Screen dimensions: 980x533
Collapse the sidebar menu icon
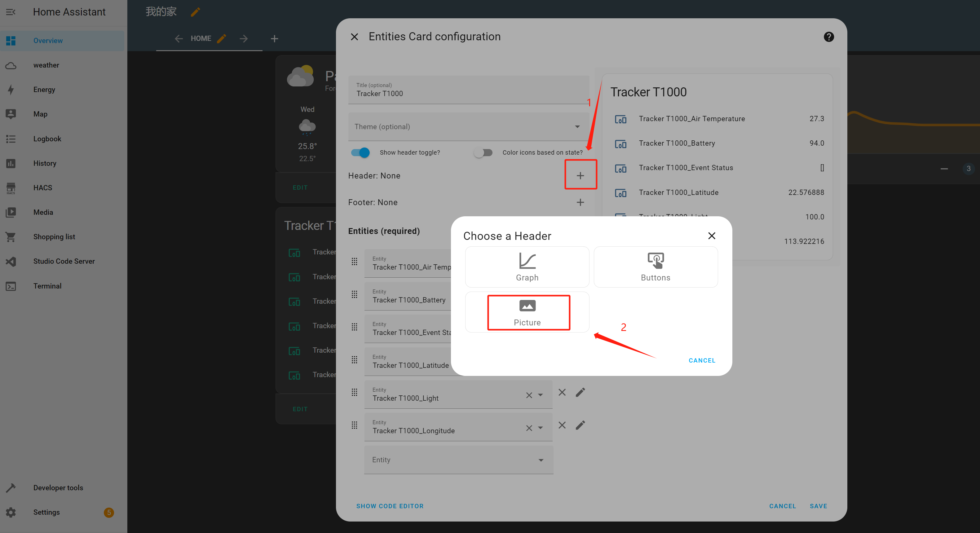click(x=11, y=12)
